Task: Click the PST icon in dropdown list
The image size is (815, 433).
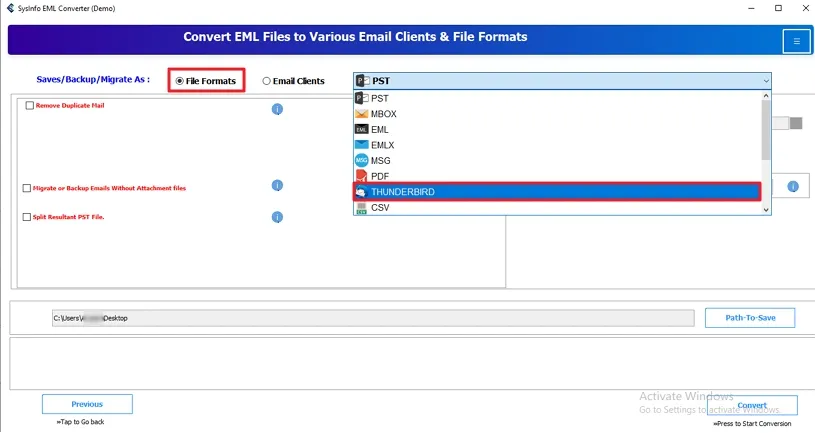Action: click(362, 98)
